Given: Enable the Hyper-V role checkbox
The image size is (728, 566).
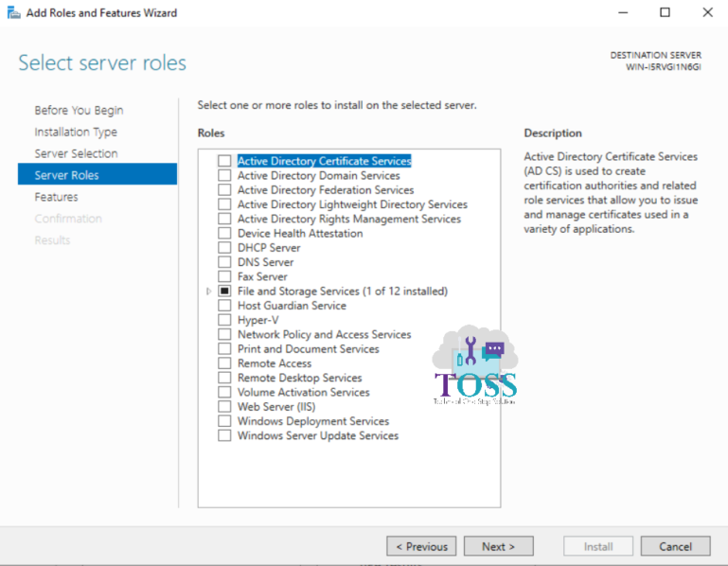Looking at the screenshot, I should click(224, 320).
